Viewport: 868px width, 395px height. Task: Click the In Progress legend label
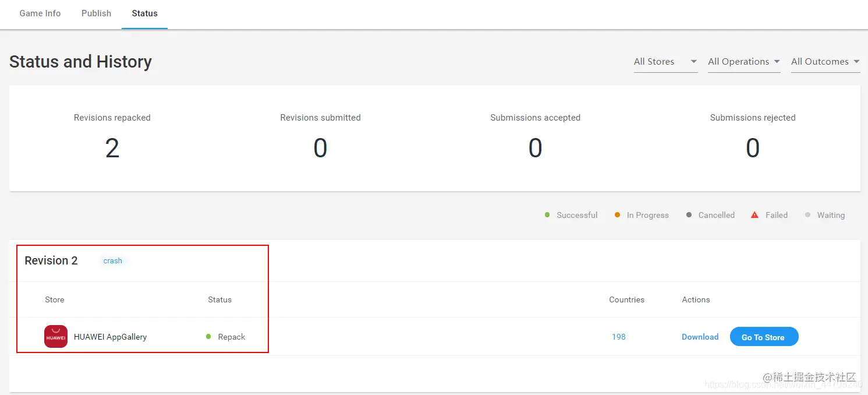[x=647, y=215]
